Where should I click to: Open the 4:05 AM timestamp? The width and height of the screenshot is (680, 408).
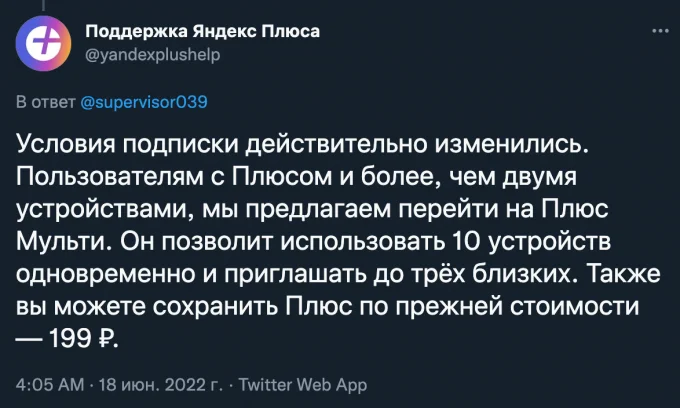pos(50,385)
